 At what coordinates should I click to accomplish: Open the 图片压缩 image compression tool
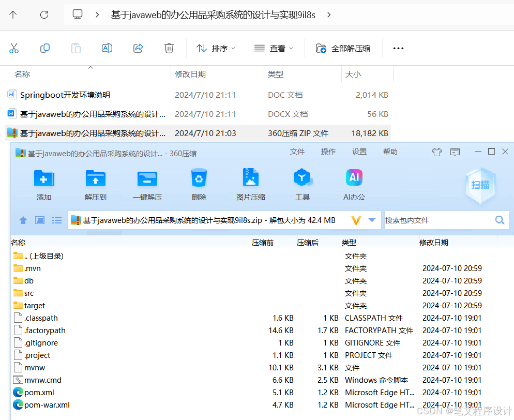click(250, 184)
